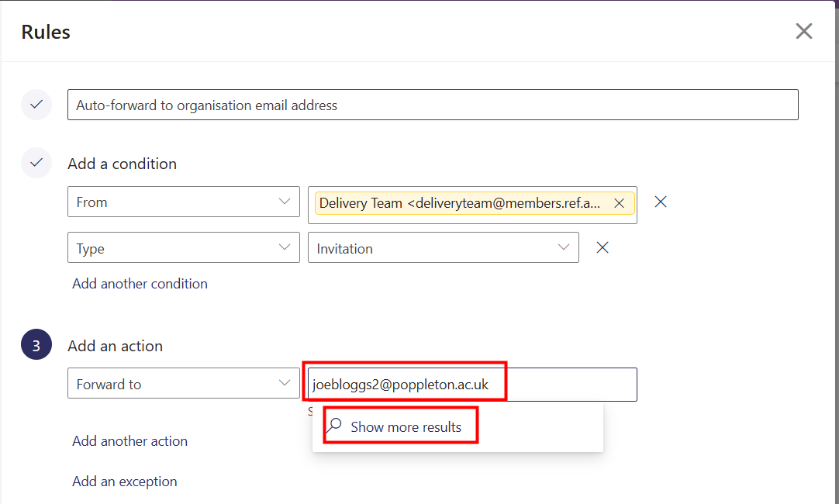Click the search icon in suggestions
839x504 pixels.
click(x=334, y=426)
